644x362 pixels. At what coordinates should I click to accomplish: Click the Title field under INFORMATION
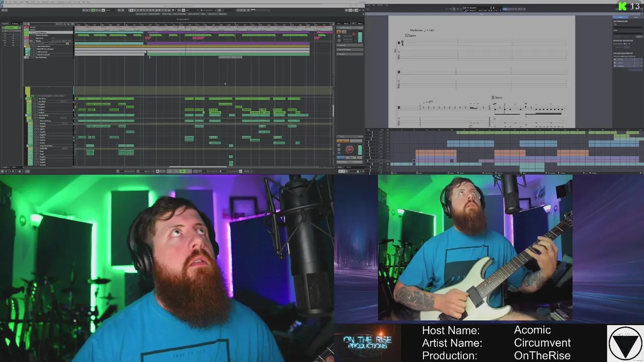[628, 27]
